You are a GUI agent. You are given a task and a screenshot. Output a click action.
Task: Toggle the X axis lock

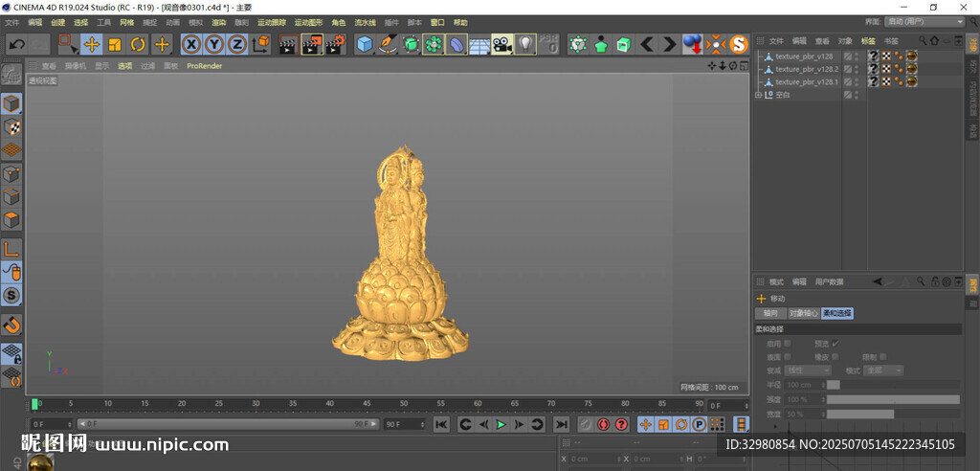[191, 44]
